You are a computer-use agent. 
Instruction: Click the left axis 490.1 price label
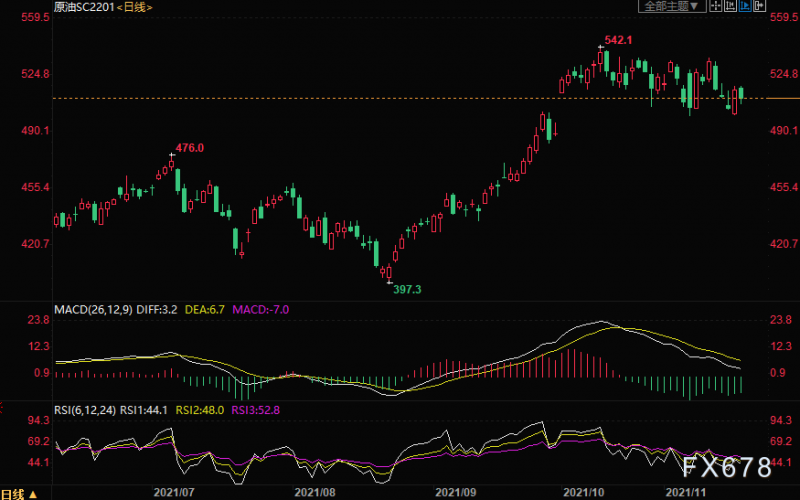[35, 131]
